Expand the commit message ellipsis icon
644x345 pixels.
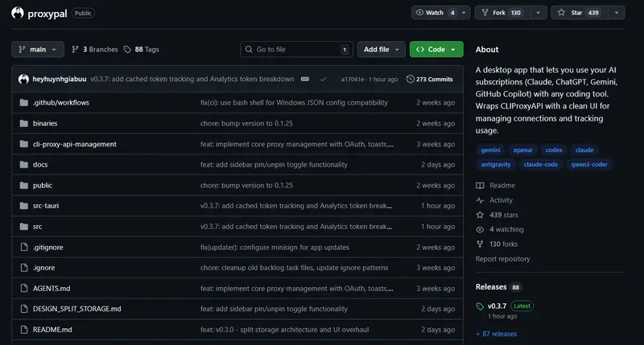[304, 79]
